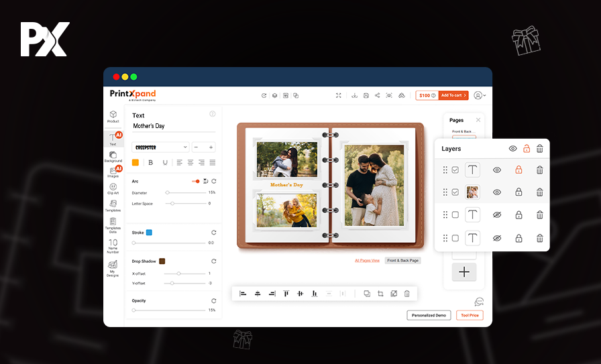Switch to the Background sidebar tab

point(113,156)
